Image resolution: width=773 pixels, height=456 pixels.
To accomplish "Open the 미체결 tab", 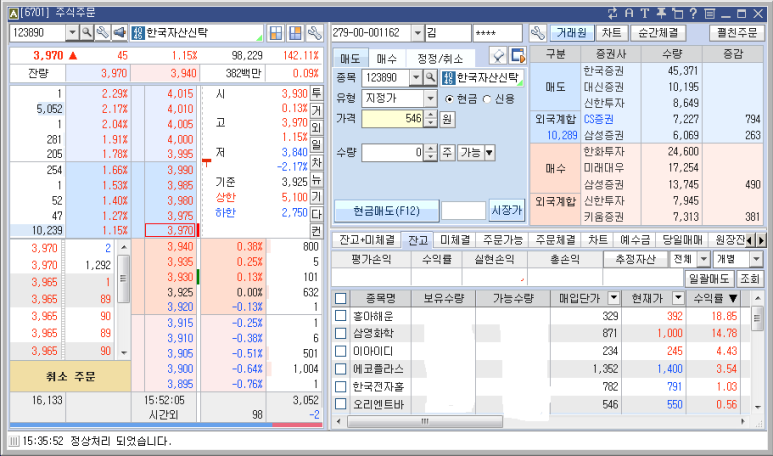I will [x=455, y=240].
